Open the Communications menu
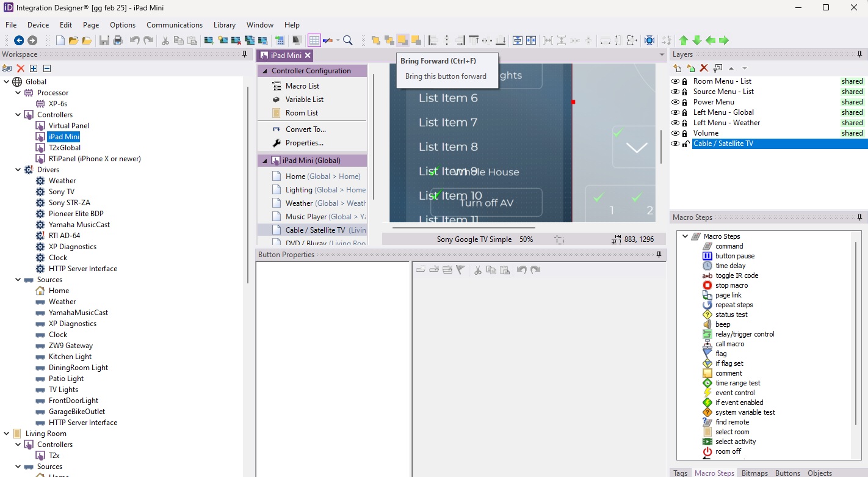The width and height of the screenshot is (868, 477). pos(174,25)
